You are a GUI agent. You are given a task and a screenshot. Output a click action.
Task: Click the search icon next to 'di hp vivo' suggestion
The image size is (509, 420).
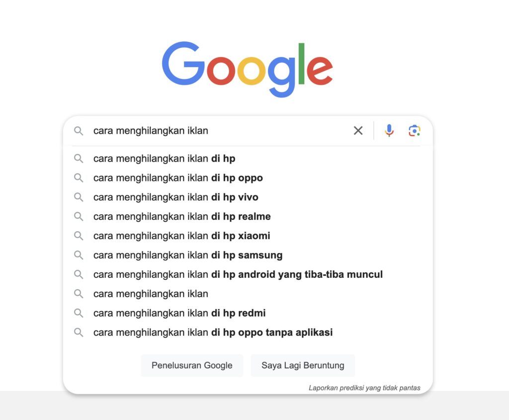79,197
